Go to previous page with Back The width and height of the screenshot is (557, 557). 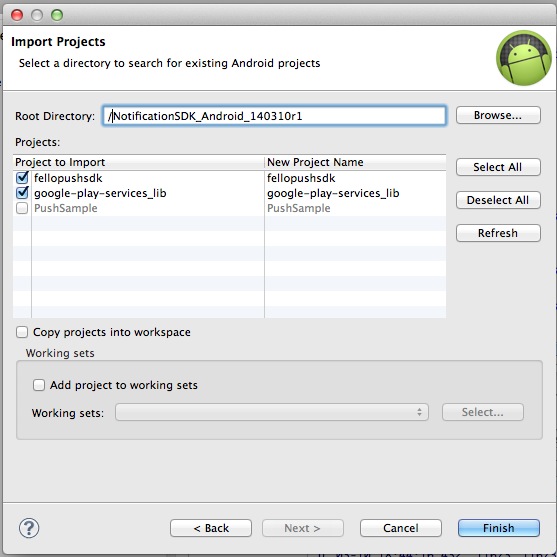pos(211,528)
